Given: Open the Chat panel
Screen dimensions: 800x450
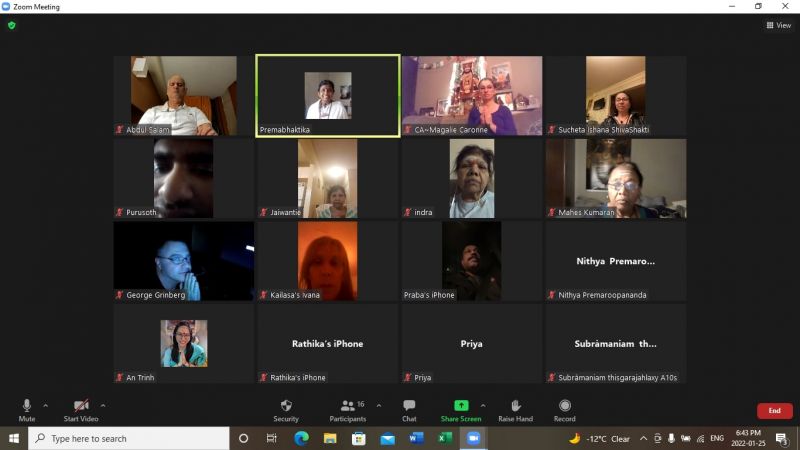Looking at the screenshot, I should coord(409,406).
